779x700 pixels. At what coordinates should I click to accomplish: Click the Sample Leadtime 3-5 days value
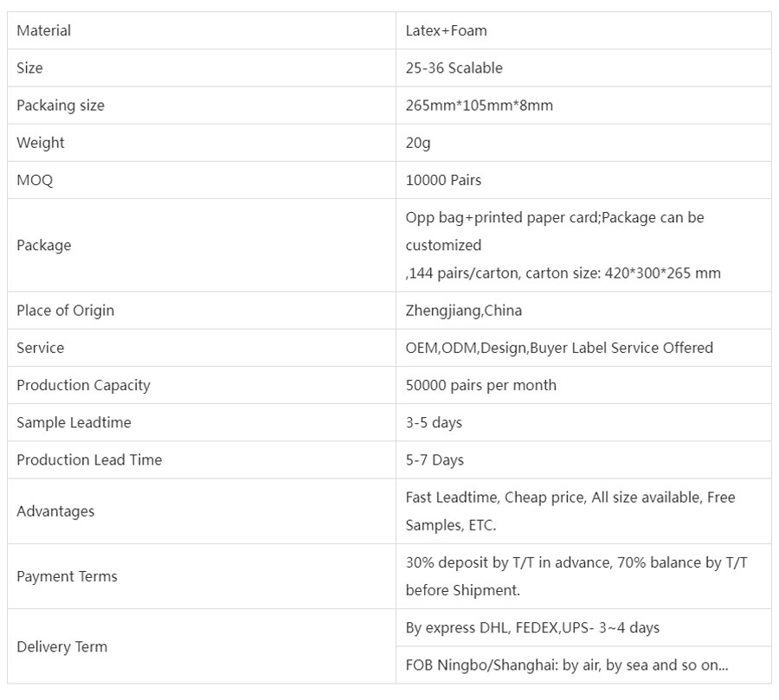pyautogui.click(x=434, y=423)
